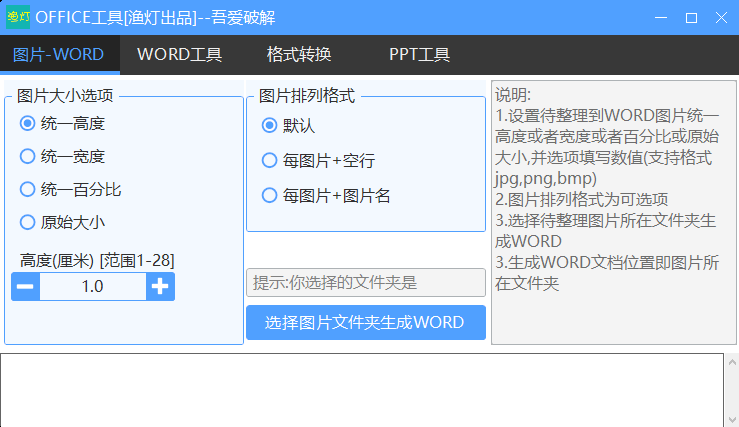The height and width of the screenshot is (427, 739).
Task: Click the 图片排列格式 group title
Action: (x=307, y=96)
